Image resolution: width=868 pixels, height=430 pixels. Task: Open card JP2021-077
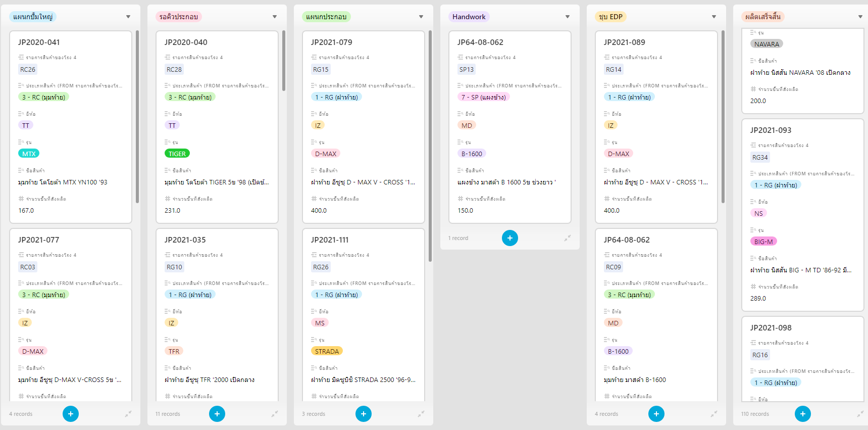(x=71, y=315)
